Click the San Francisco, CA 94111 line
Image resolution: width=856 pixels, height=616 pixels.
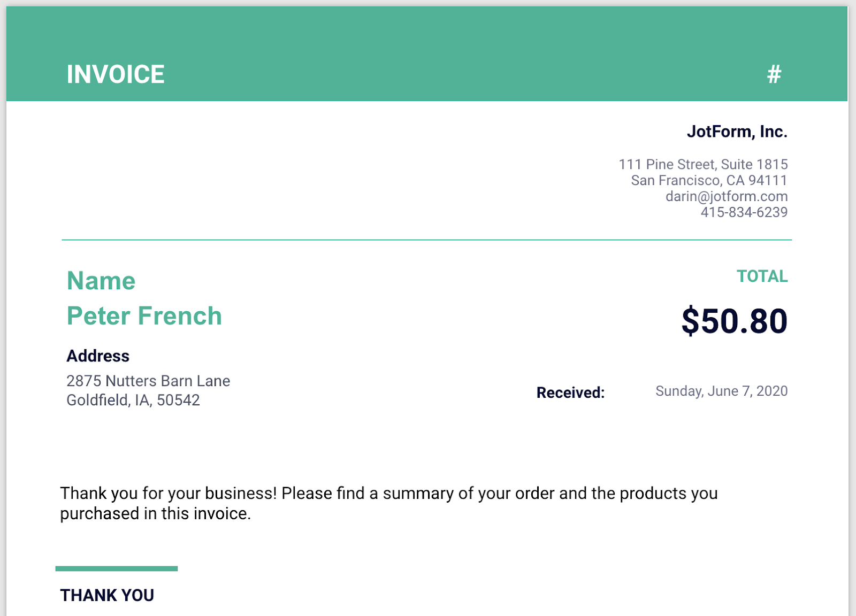point(709,180)
